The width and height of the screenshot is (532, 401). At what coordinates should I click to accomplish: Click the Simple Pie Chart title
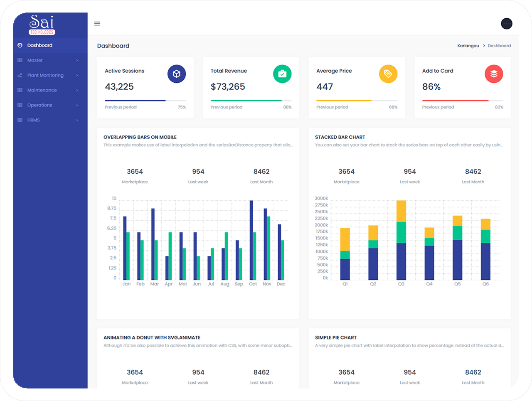pyautogui.click(x=336, y=338)
